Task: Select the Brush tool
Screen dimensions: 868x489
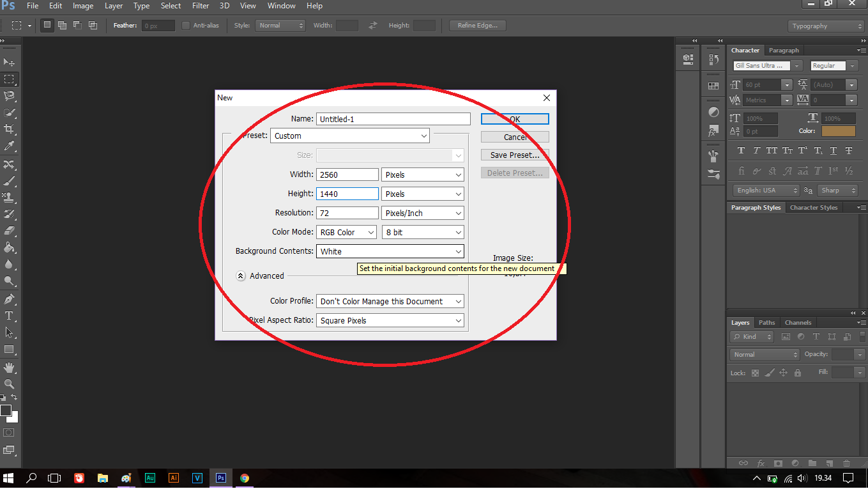Action: click(x=9, y=181)
